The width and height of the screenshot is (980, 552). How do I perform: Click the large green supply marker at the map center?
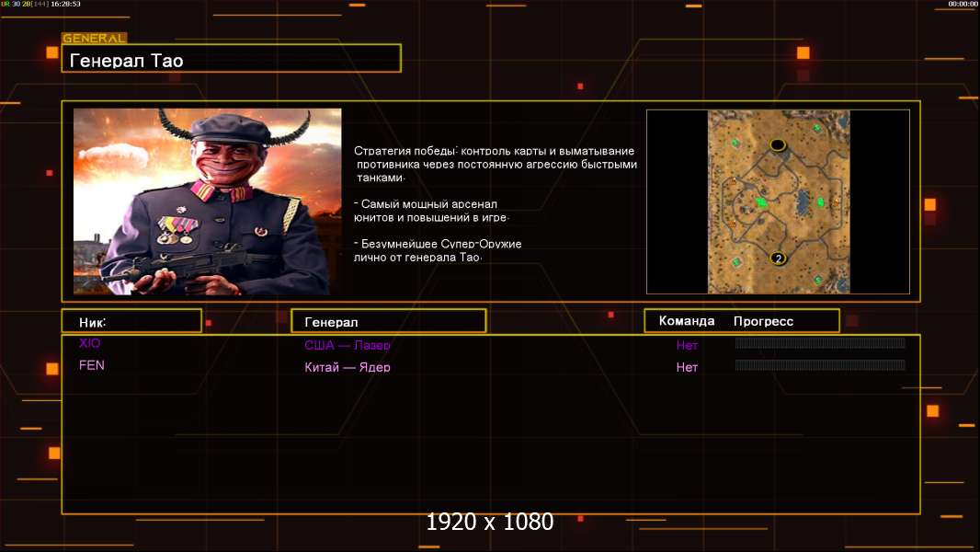761,201
